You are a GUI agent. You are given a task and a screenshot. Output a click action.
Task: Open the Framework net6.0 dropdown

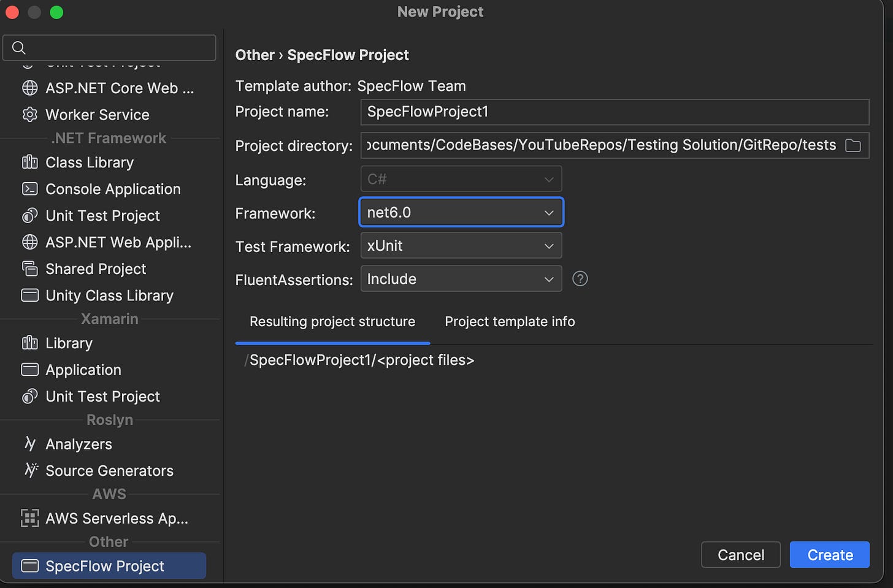click(x=461, y=212)
